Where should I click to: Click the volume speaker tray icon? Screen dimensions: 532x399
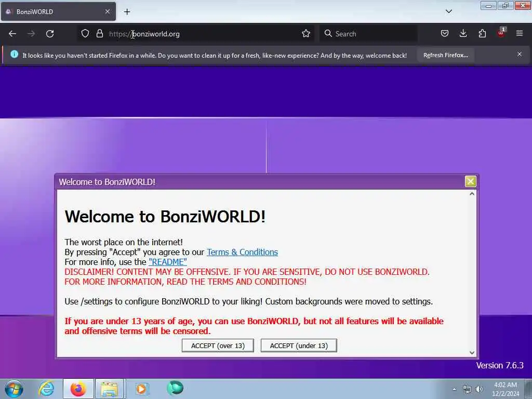pyautogui.click(x=479, y=389)
